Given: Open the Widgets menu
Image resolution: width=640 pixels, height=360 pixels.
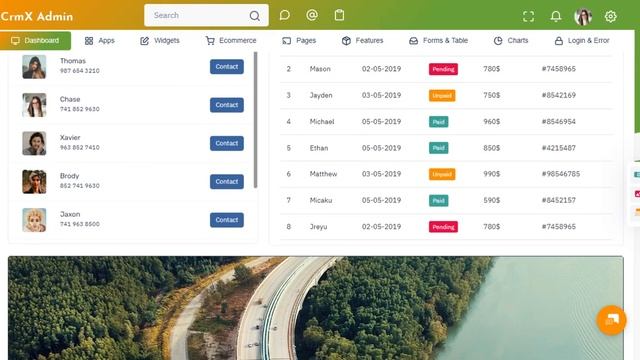Looking at the screenshot, I should tap(160, 40).
